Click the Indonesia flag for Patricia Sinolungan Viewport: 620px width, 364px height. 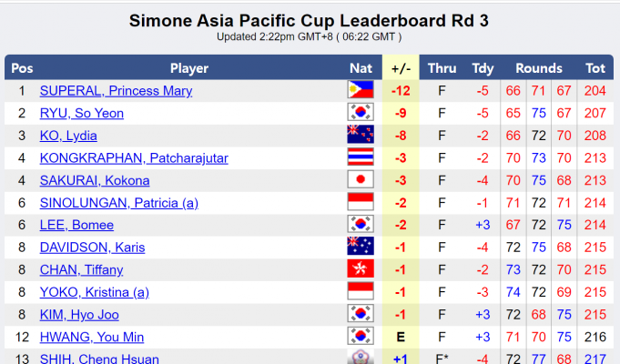pos(361,202)
